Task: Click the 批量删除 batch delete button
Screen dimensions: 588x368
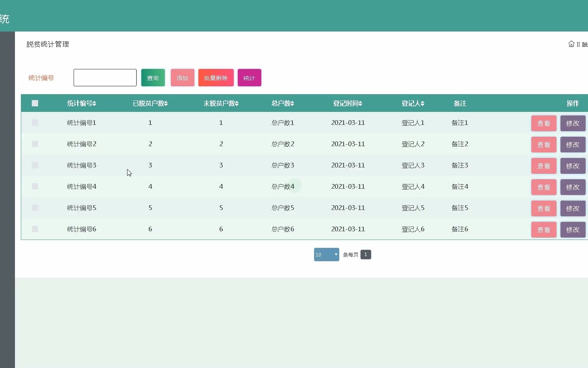Action: point(216,78)
